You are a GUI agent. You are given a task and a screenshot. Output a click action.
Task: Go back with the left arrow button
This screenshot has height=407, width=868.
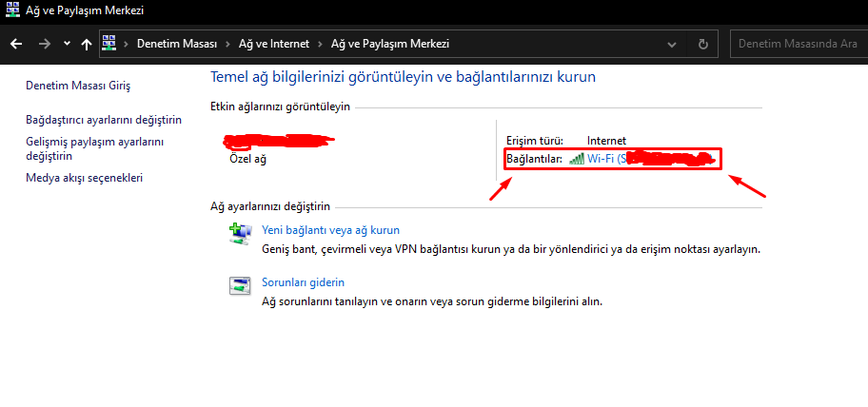16,45
